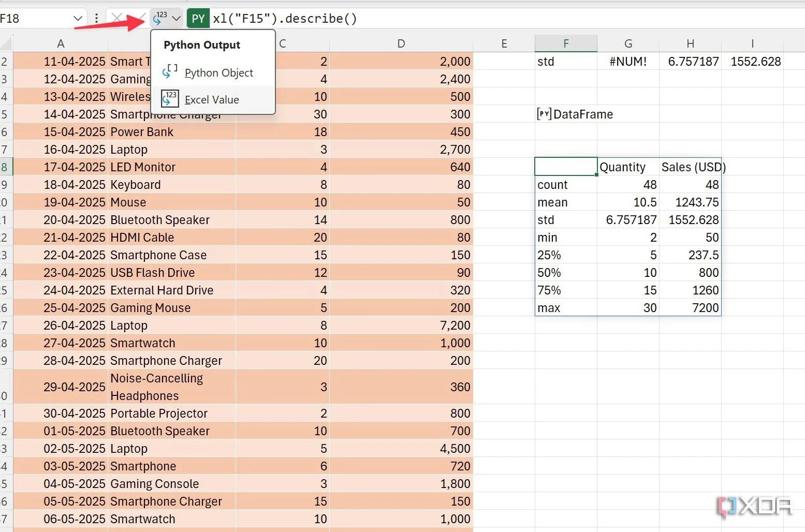
Task: Select column D header
Action: 401,43
